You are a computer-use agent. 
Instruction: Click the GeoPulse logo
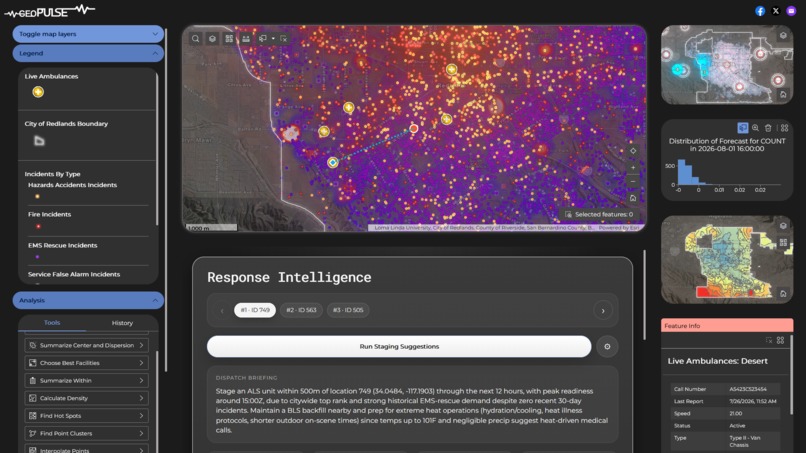[x=50, y=11]
